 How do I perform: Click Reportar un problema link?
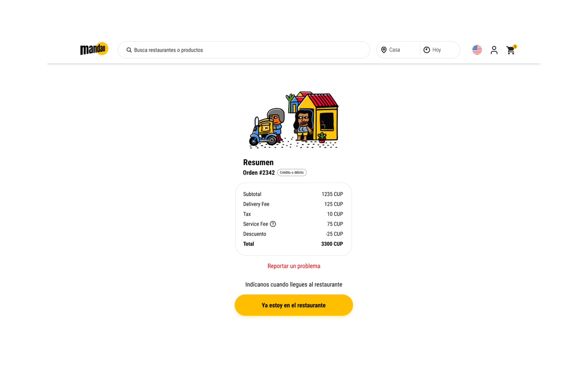294,266
